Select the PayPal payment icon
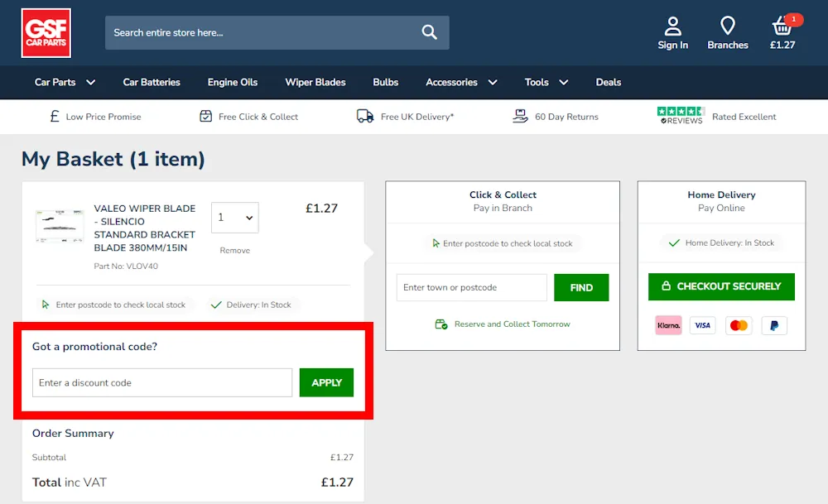828x504 pixels. [x=774, y=325]
